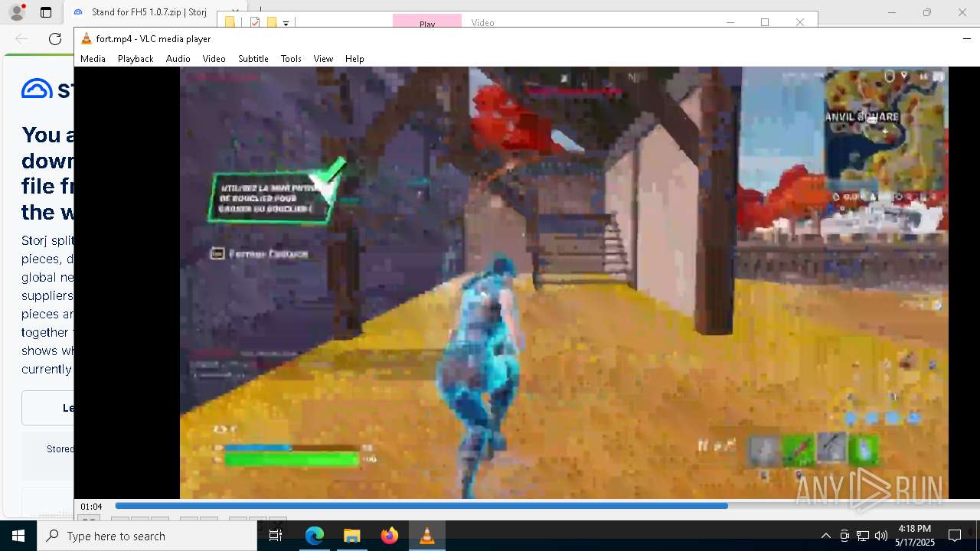Open the Playback menu in VLC

[x=136, y=58]
